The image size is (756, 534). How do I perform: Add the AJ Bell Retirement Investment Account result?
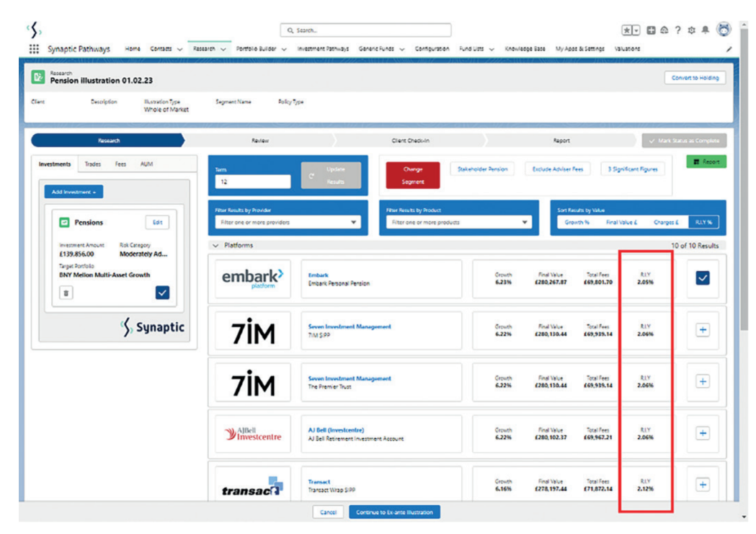pos(703,433)
